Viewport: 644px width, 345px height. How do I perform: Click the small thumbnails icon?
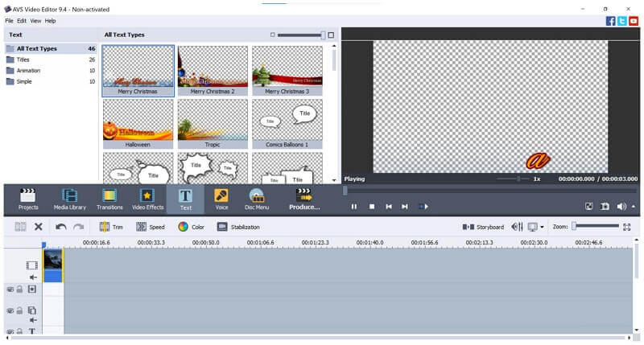click(x=272, y=35)
